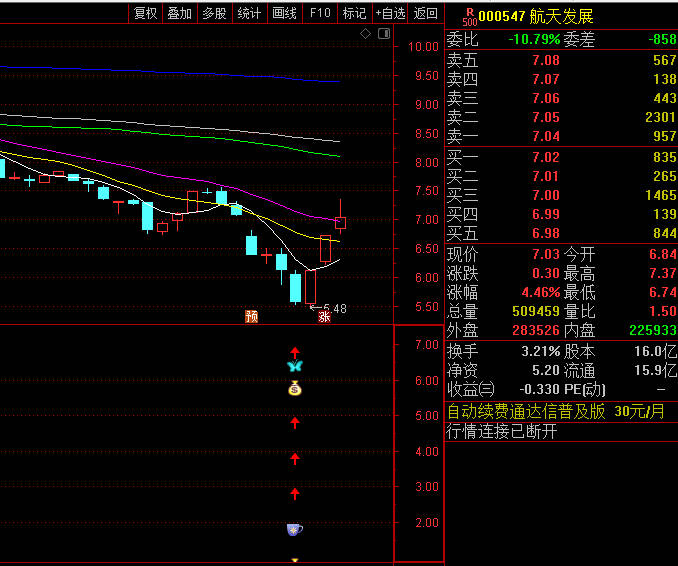Select stock title 000547 航天发展
Screen dimensions: 678x566
click(x=536, y=17)
